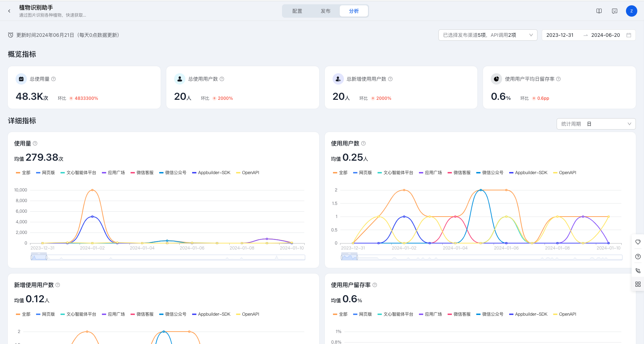Click the help icon next to 使用量 chart title

(35, 143)
